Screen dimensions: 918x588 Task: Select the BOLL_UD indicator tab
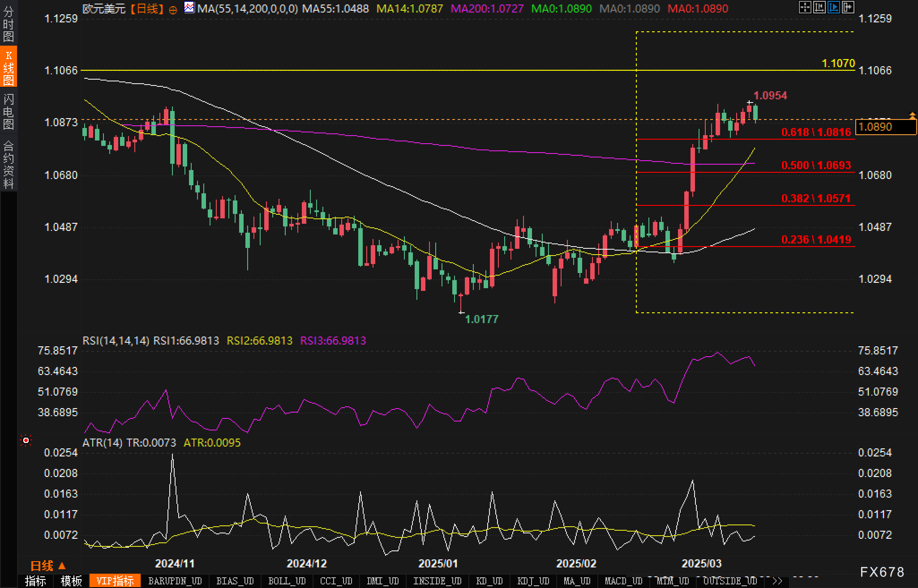coord(287,581)
